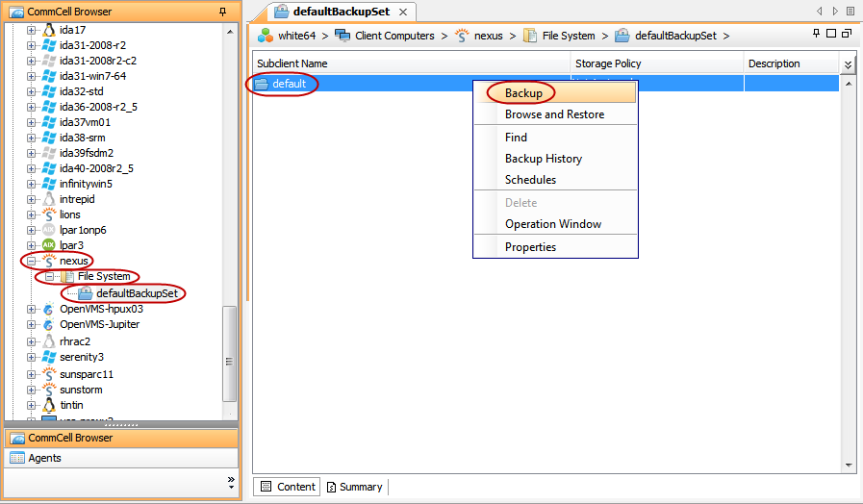This screenshot has height=504, width=863.
Task: Click the OpenVMS-Jupiter client icon
Action: [49, 324]
